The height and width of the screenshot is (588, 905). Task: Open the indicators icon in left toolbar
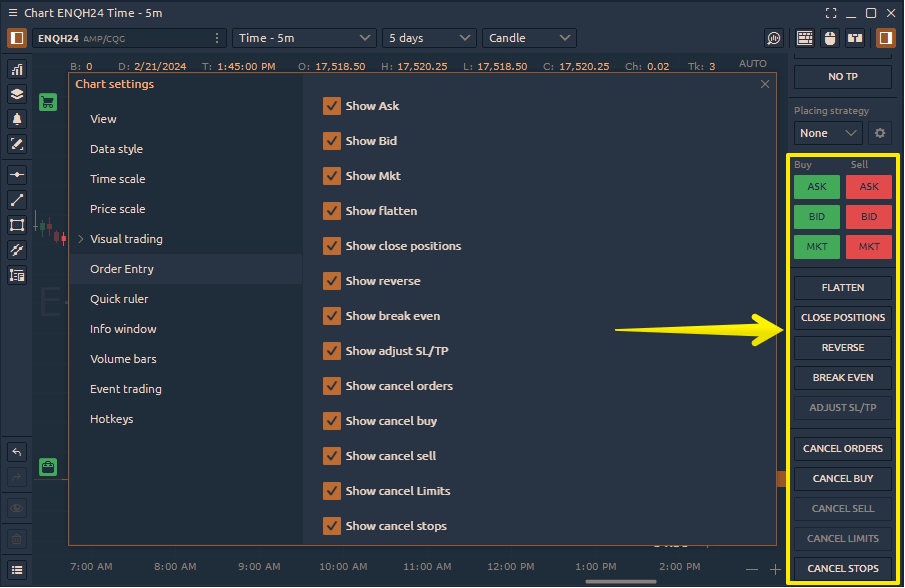pyautogui.click(x=17, y=69)
